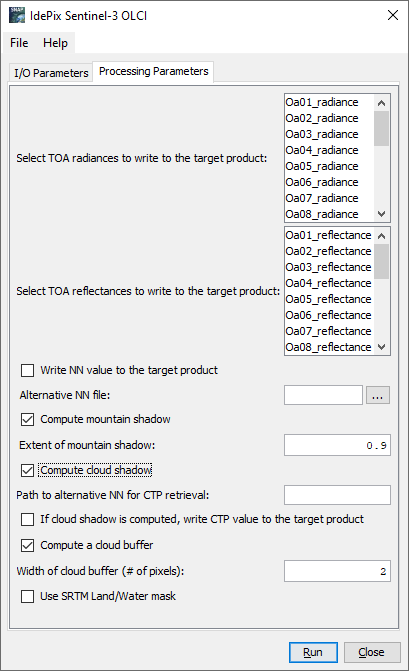The image size is (409, 671).
Task: Click the down arrow of reflectance list scrollbar
Action: (x=382, y=346)
